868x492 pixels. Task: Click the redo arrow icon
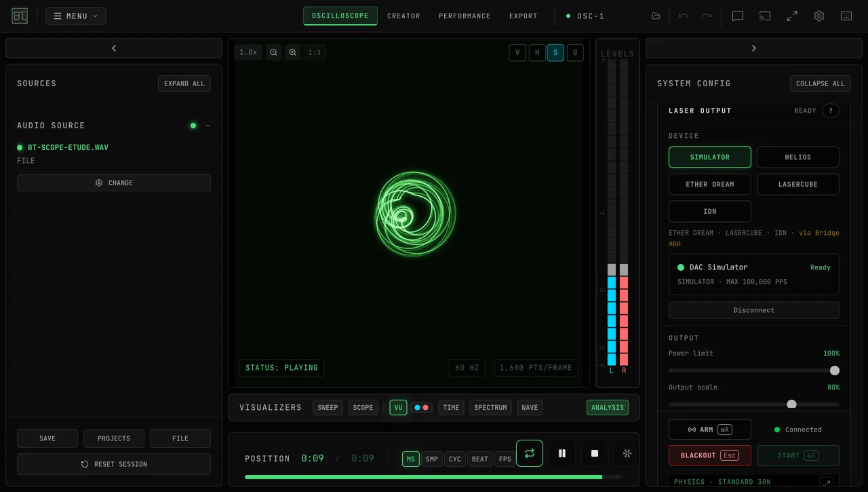[707, 16]
